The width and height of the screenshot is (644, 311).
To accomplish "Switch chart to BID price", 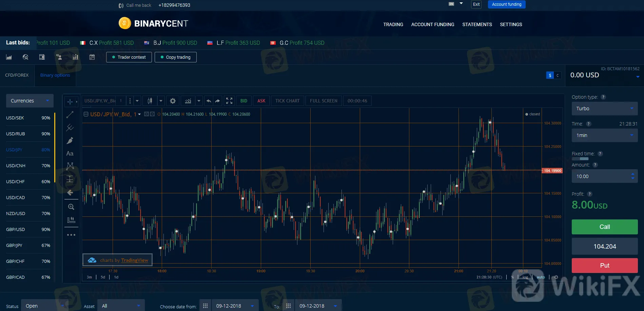I will tap(244, 101).
